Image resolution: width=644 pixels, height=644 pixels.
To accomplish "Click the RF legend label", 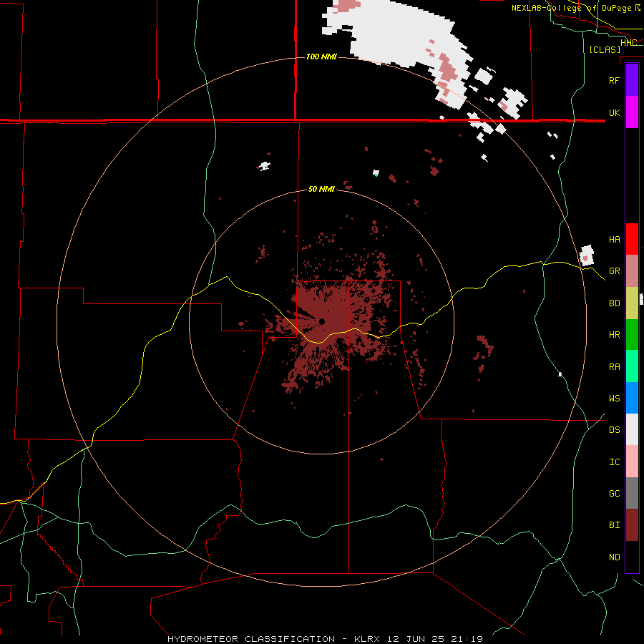I will pos(614,80).
